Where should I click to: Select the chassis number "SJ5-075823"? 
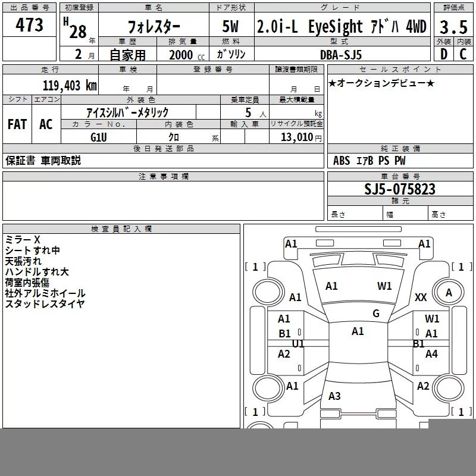point(400,189)
